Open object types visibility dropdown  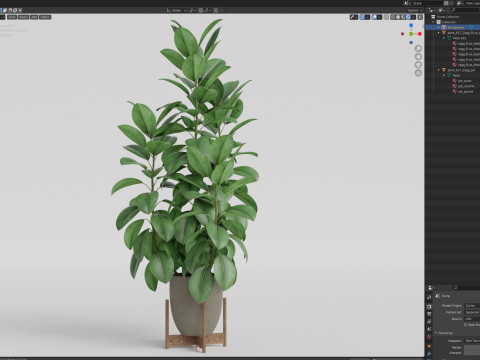click(x=354, y=17)
